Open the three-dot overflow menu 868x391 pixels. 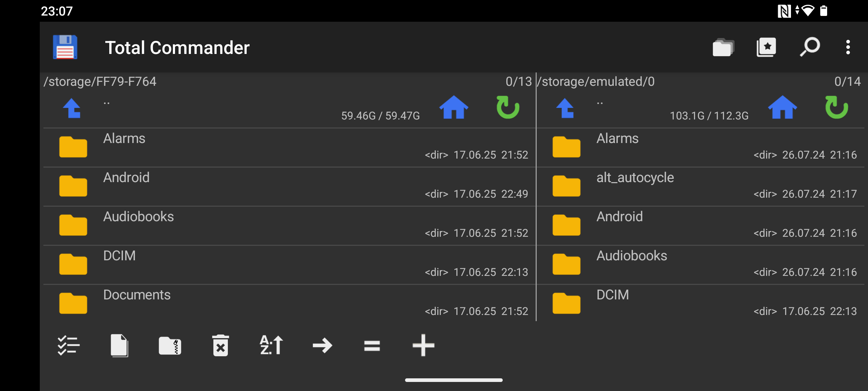pyautogui.click(x=848, y=47)
